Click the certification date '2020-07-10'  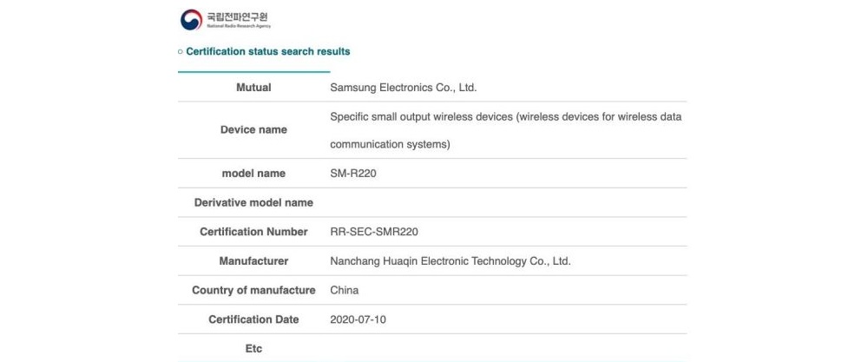coord(358,319)
